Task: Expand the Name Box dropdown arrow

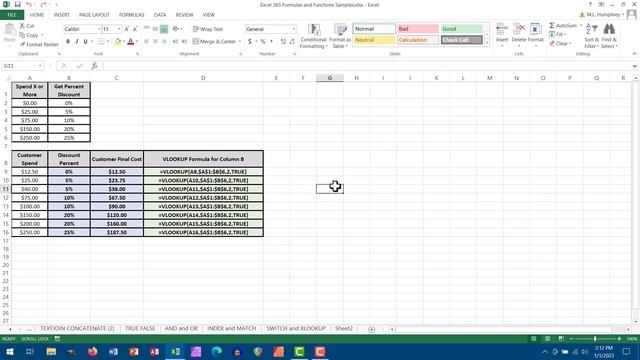Action: point(40,66)
